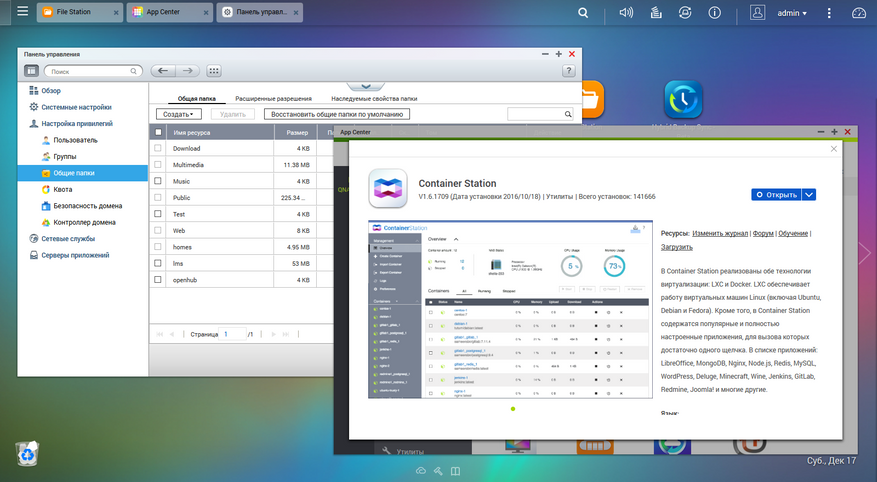Click the search magnifier in top bar
Screen dimensions: 877x482
coord(583,13)
